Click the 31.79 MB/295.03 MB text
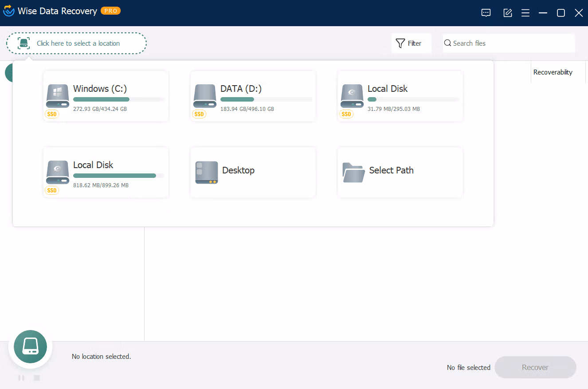Image resolution: width=588 pixels, height=389 pixels. pyautogui.click(x=394, y=109)
